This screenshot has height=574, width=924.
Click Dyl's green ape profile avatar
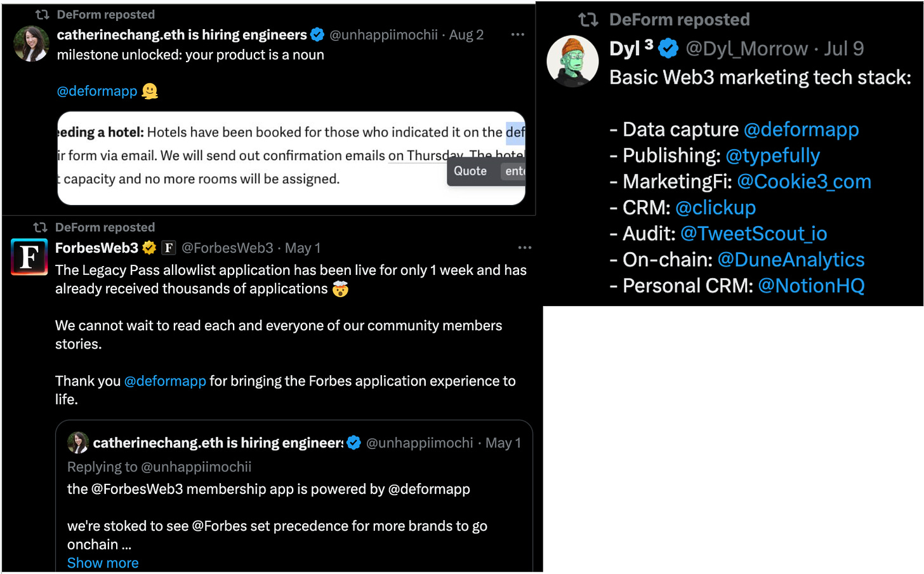pyautogui.click(x=572, y=61)
